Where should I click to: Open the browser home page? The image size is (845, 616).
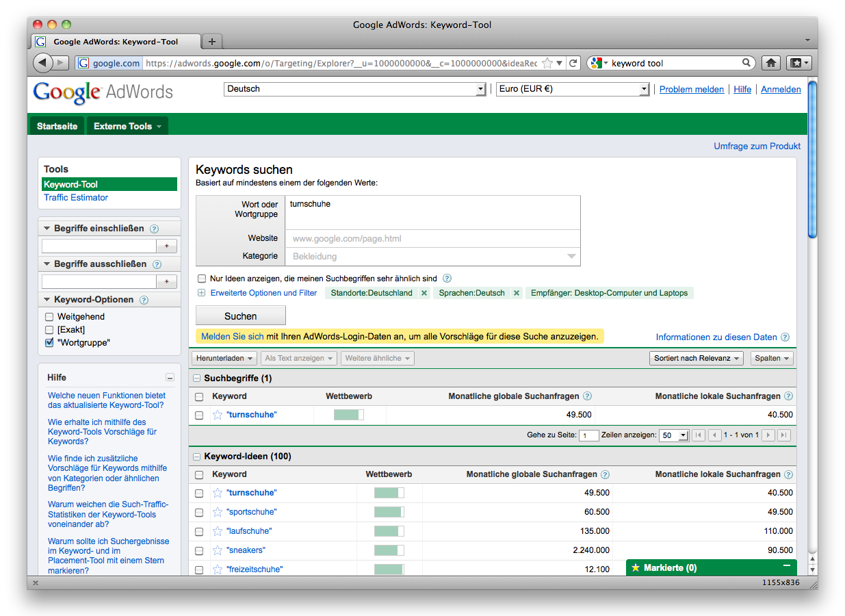click(771, 63)
